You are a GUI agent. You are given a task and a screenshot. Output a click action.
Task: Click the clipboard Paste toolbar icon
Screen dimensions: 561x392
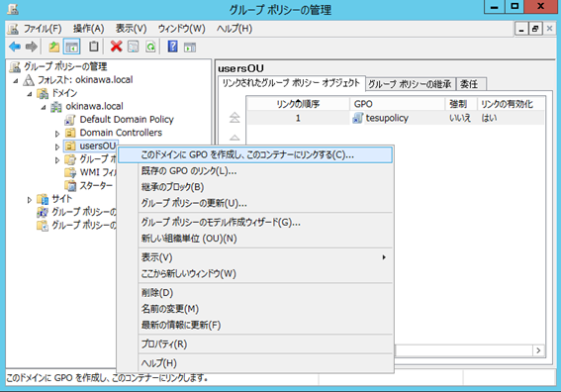pos(93,47)
